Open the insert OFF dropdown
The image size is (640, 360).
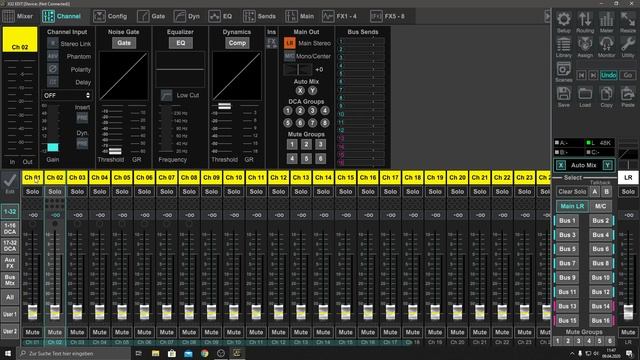coord(67,95)
